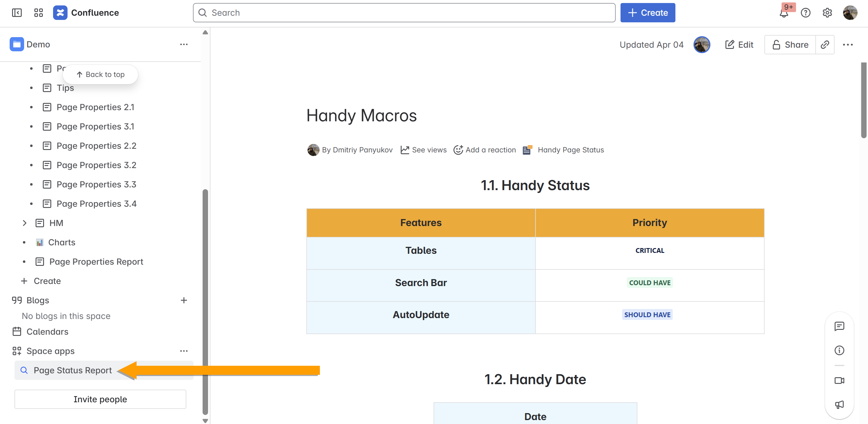Expand the HM page tree
This screenshot has height=424, width=868.
point(24,223)
